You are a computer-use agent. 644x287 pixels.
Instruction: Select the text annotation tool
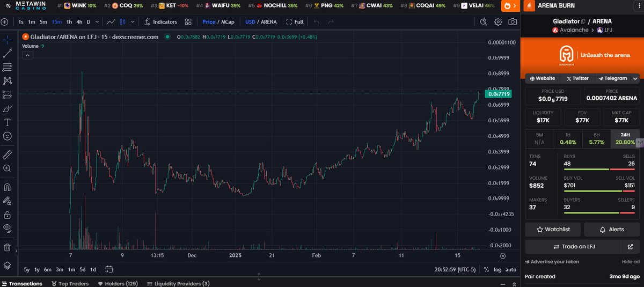(x=8, y=122)
